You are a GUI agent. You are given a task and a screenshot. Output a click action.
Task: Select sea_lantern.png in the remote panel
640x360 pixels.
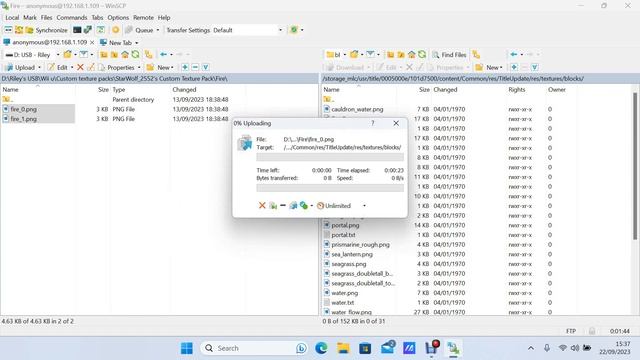352,254
